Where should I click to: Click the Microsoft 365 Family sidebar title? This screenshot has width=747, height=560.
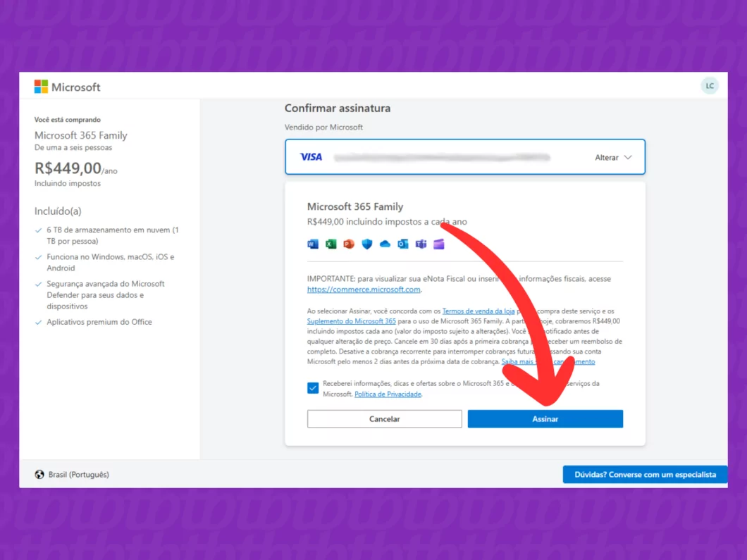[81, 135]
